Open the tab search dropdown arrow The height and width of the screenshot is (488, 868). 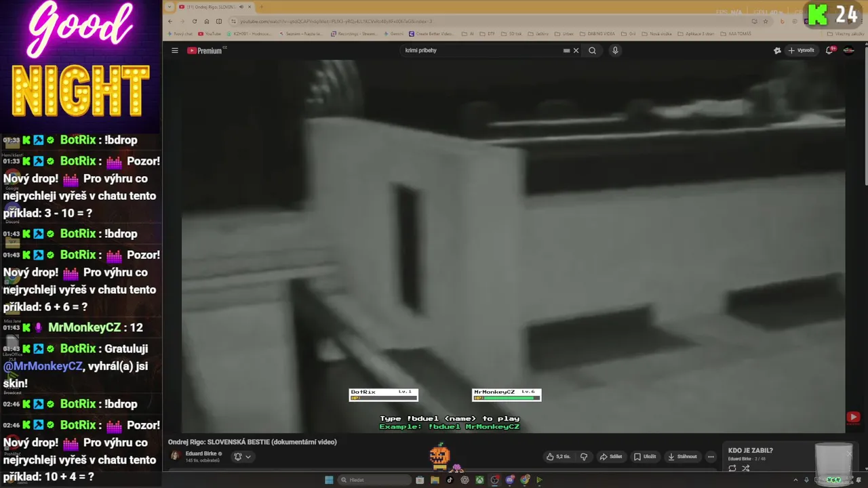(x=170, y=7)
